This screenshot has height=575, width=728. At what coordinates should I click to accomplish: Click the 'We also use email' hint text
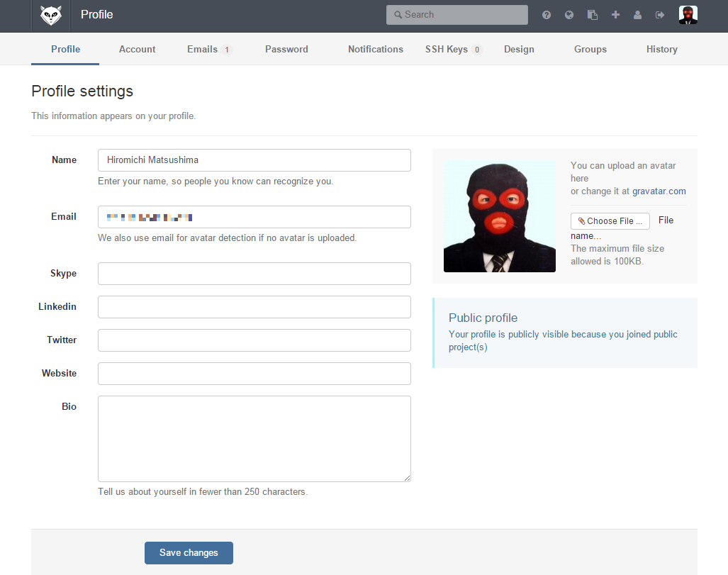(227, 238)
